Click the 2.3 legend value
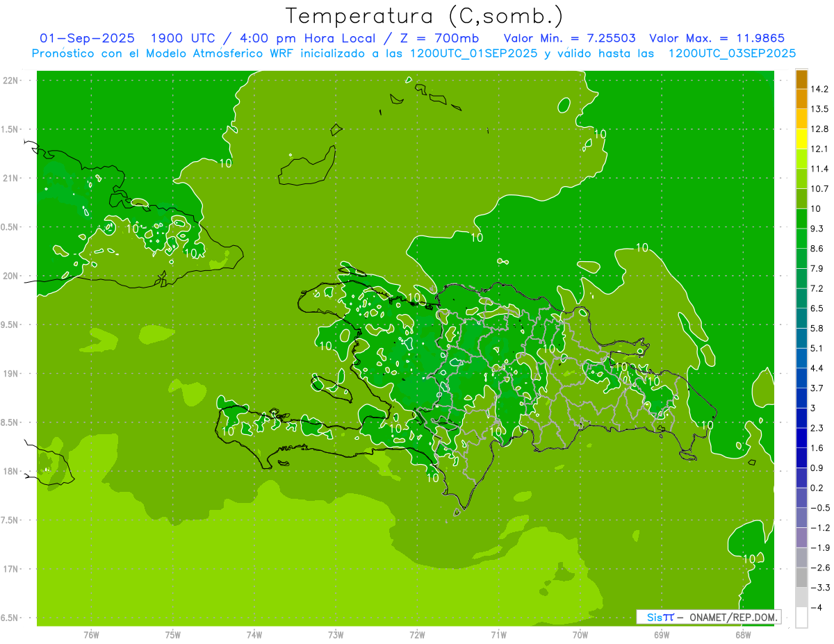The image size is (834, 644). (817, 427)
